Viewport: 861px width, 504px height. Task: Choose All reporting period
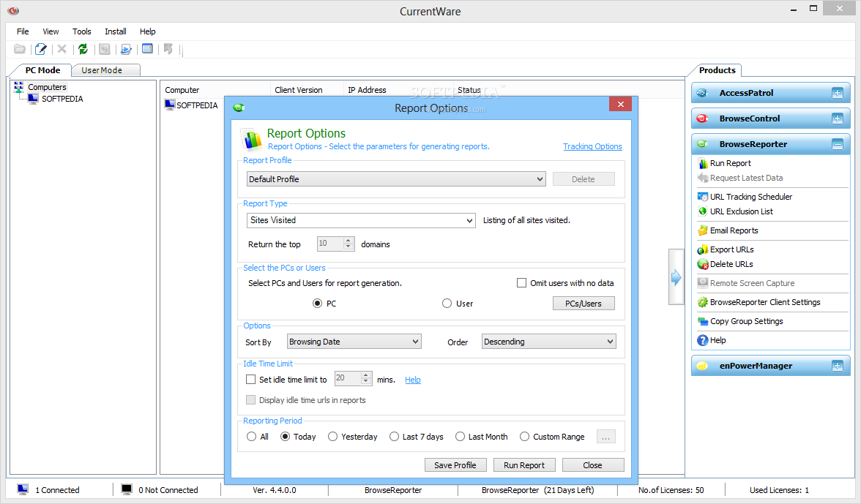pos(252,437)
